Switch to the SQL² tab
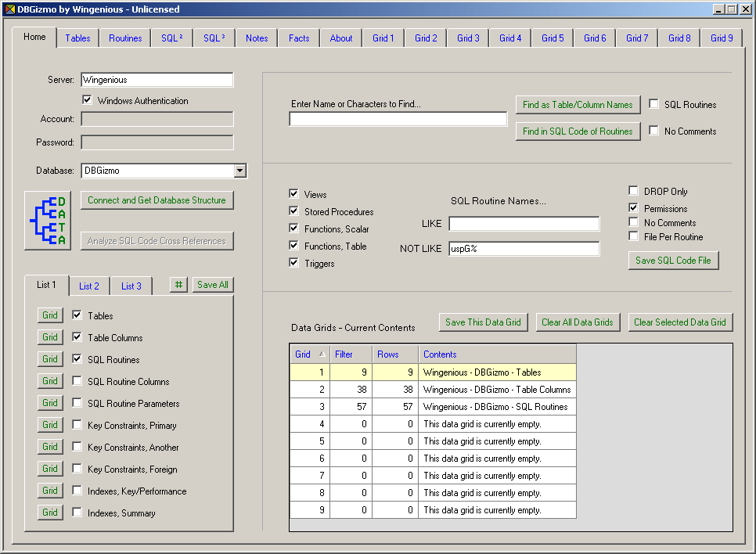 171,38
